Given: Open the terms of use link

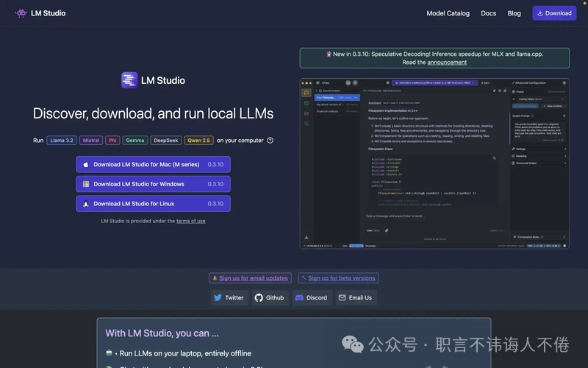Looking at the screenshot, I should tap(190, 221).
